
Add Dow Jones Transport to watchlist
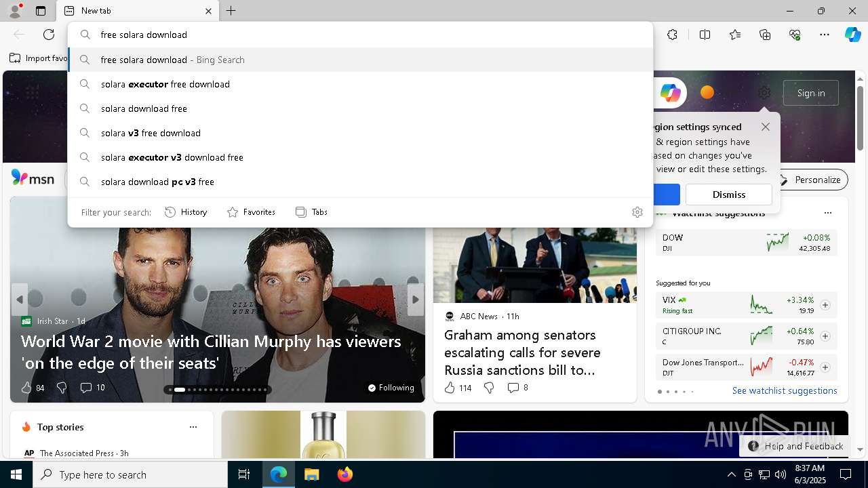pyautogui.click(x=825, y=367)
